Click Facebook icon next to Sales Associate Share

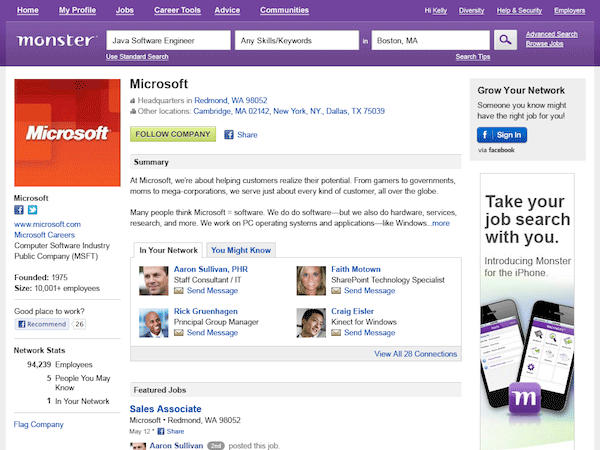pyautogui.click(x=161, y=431)
